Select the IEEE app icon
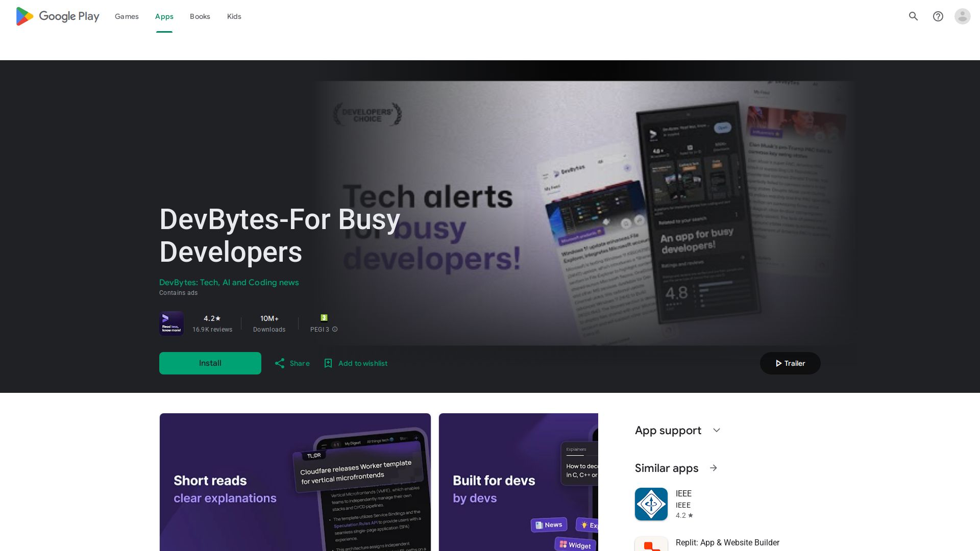980x551 pixels. point(651,504)
